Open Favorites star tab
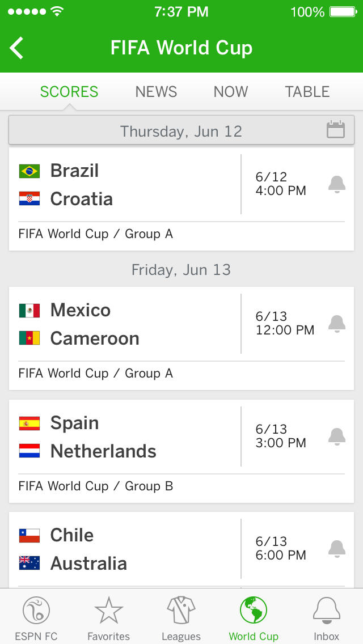 tap(108, 619)
